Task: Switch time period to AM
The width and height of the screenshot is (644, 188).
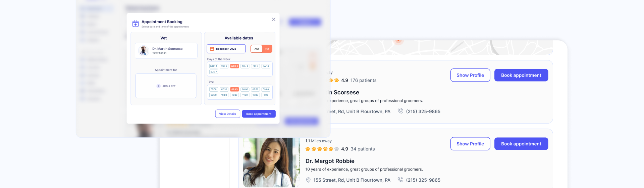Action: click(x=257, y=49)
